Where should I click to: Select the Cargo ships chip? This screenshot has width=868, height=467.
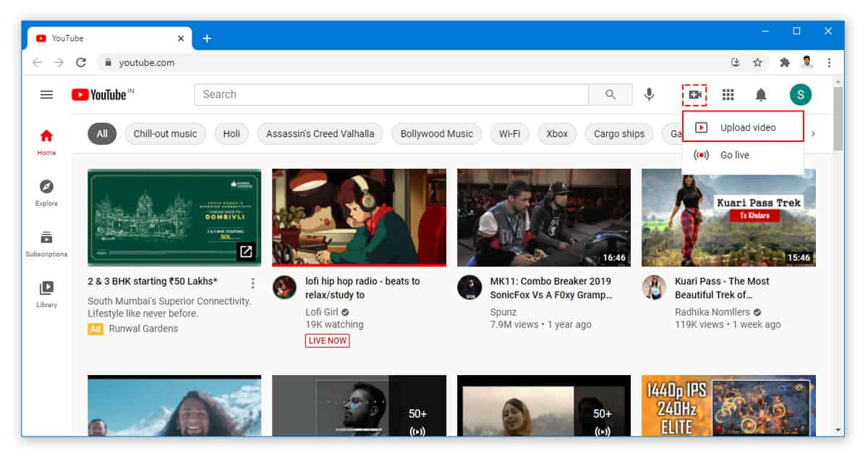coord(619,134)
